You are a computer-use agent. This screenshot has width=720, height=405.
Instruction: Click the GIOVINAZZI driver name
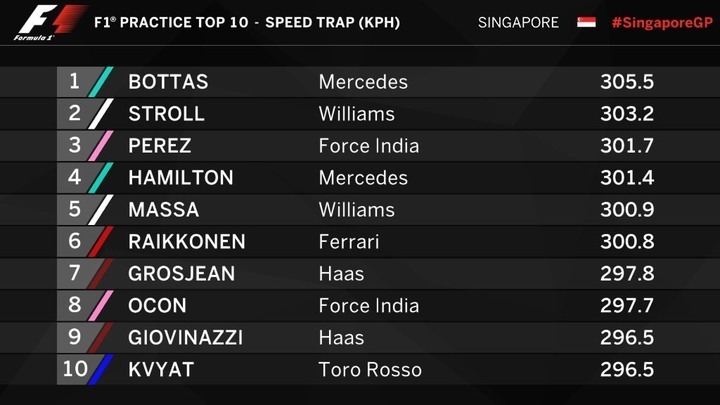(x=186, y=338)
